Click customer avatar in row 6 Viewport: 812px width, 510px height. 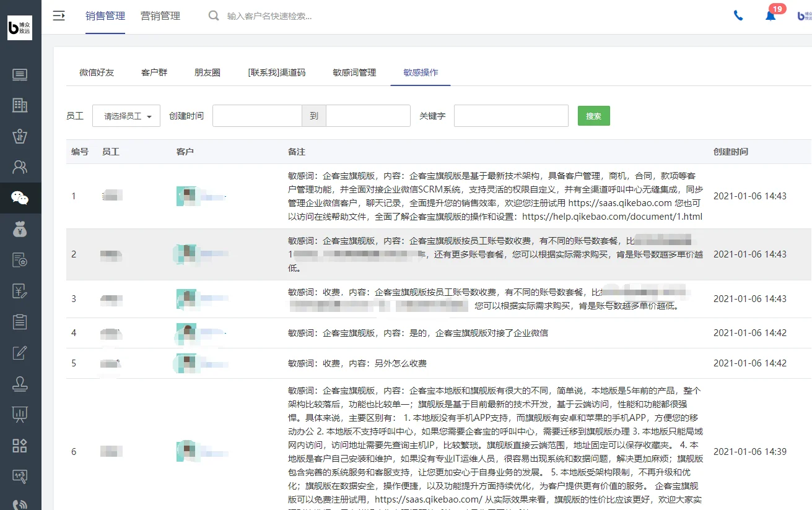coord(186,451)
